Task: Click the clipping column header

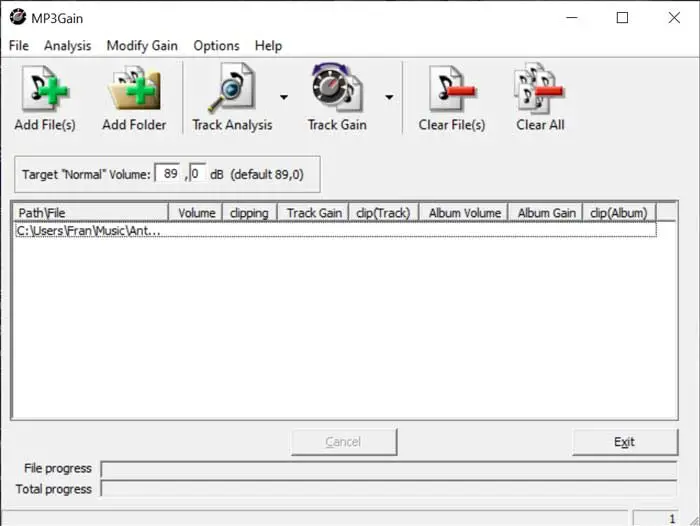Action: 250,213
